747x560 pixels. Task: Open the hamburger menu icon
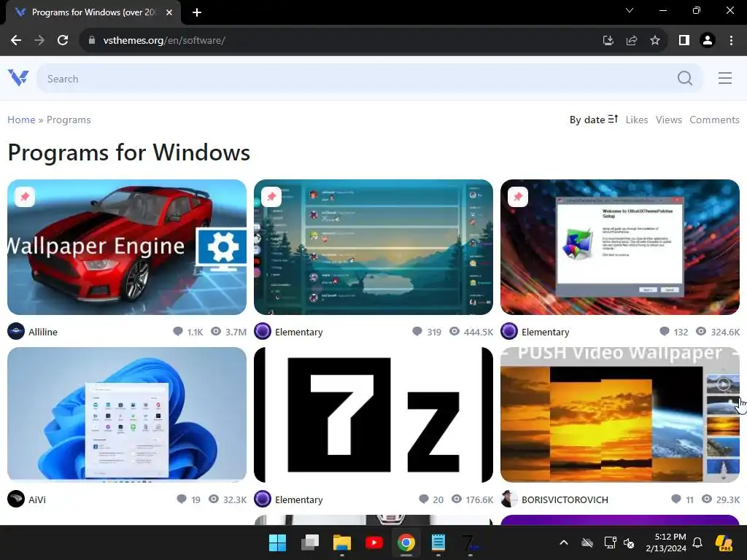[x=724, y=78]
